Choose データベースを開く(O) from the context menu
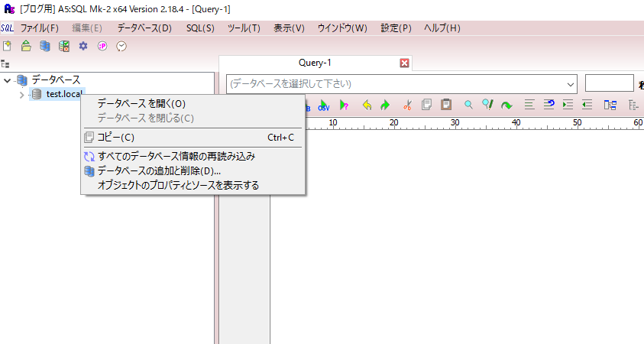 coord(193,103)
